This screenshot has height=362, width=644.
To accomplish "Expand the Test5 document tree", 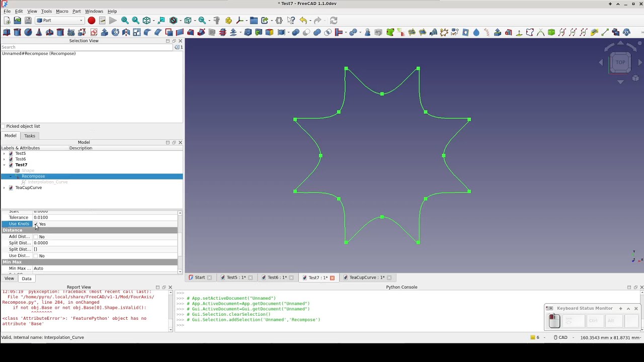I will 4,153.
